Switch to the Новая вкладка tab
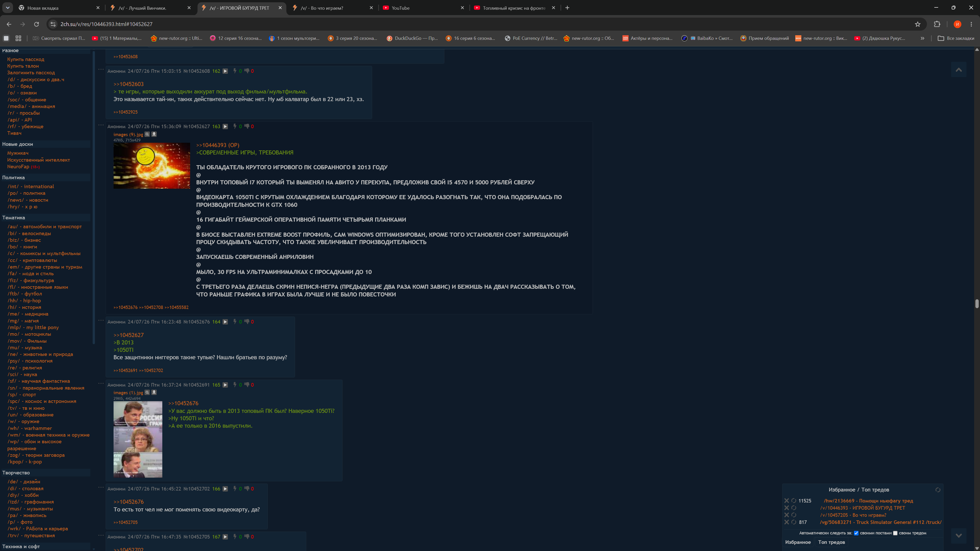 pos(59,8)
